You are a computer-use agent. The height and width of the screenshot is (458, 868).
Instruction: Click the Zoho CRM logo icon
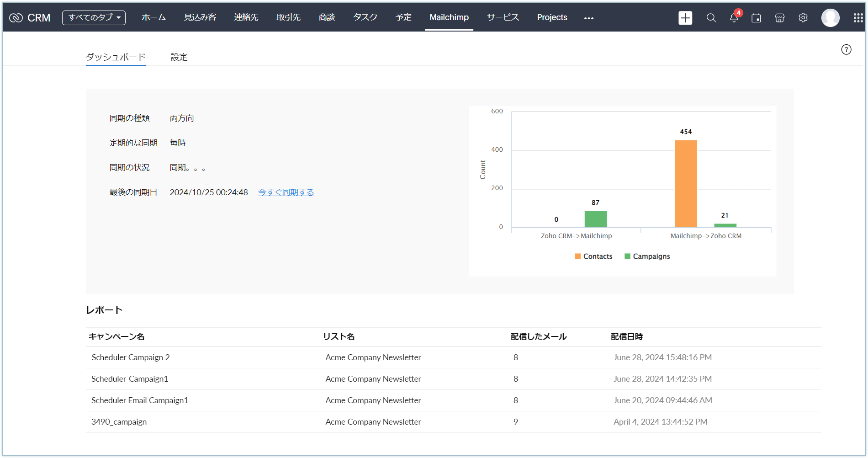tap(16, 18)
